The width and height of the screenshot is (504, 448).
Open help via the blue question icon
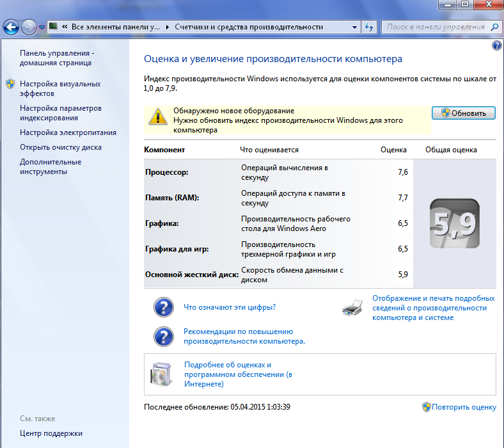point(496,45)
